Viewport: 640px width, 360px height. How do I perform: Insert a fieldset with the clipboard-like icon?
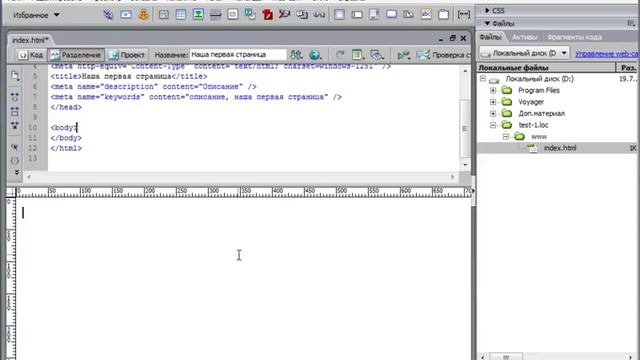coord(444,15)
